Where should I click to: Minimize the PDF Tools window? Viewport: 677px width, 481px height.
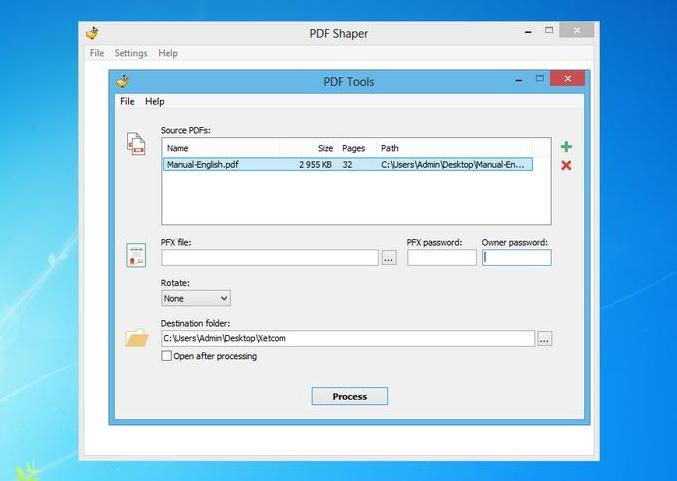(x=519, y=79)
